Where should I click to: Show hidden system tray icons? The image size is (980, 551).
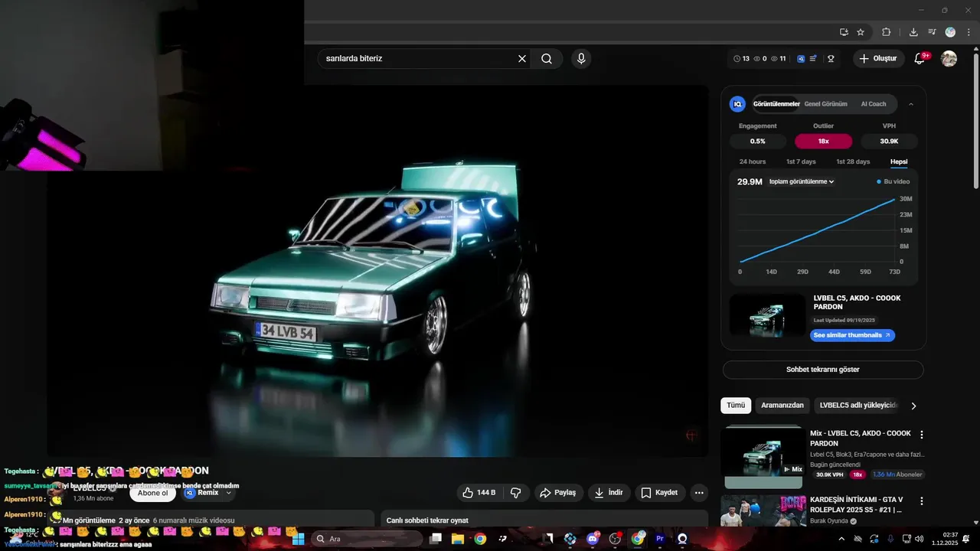pos(841,539)
